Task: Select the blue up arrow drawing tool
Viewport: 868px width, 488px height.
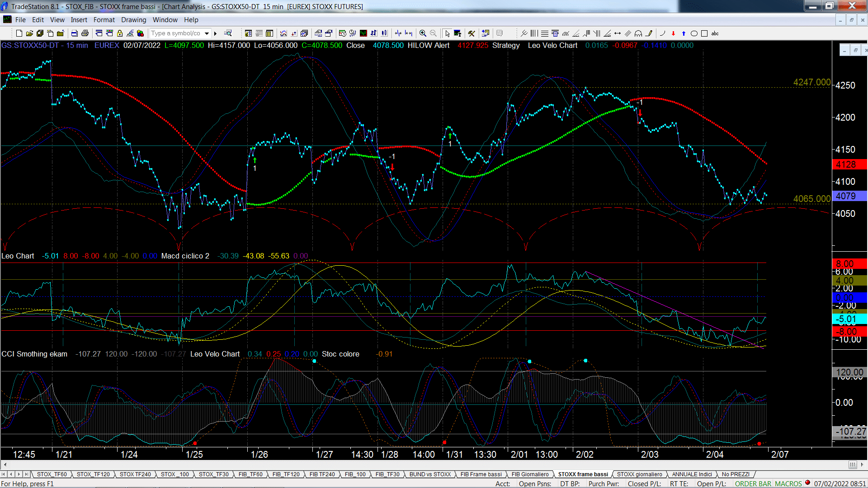Action: coord(684,33)
